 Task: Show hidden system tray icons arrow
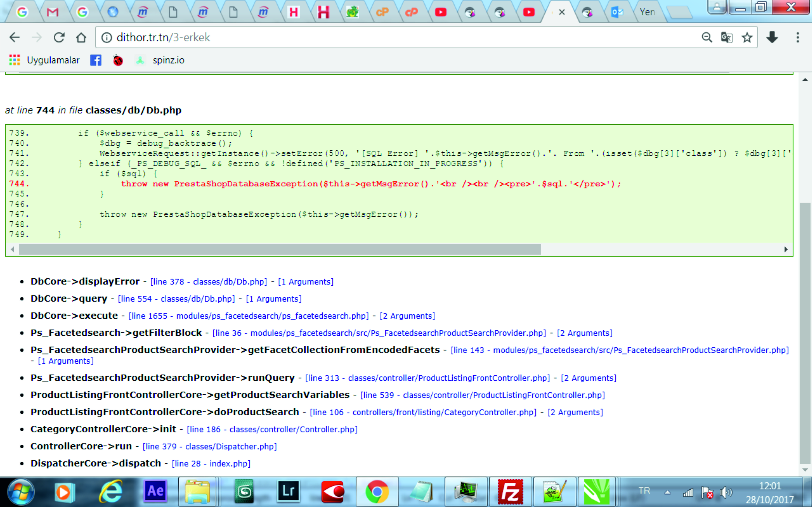[667, 492]
